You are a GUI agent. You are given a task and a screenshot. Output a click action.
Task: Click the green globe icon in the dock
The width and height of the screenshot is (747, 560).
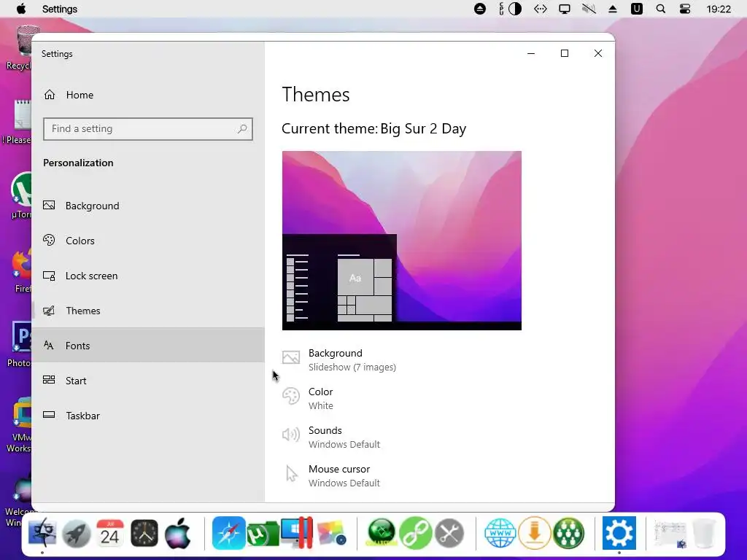pyautogui.click(x=381, y=533)
